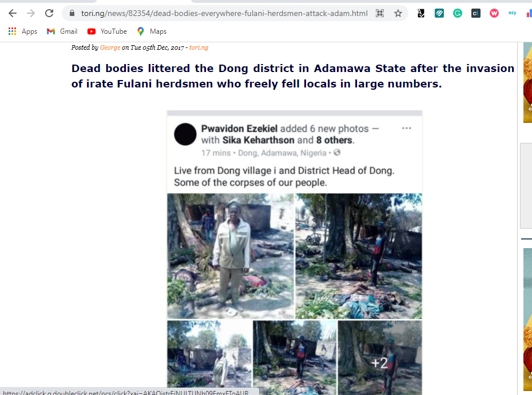Open the Apps bookmark shortcut
This screenshot has height=395, width=532.
pyautogui.click(x=23, y=31)
